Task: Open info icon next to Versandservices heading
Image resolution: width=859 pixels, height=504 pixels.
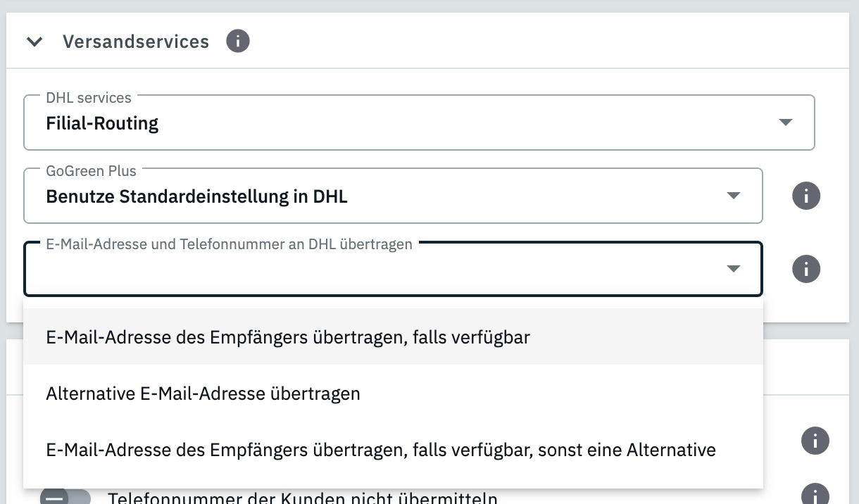Action: (x=238, y=42)
